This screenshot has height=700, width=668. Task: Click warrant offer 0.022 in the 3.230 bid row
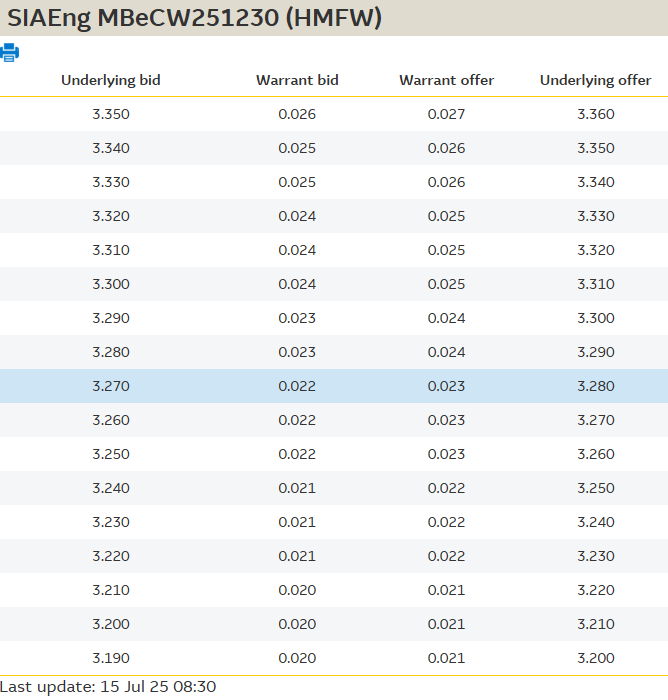[x=447, y=522]
